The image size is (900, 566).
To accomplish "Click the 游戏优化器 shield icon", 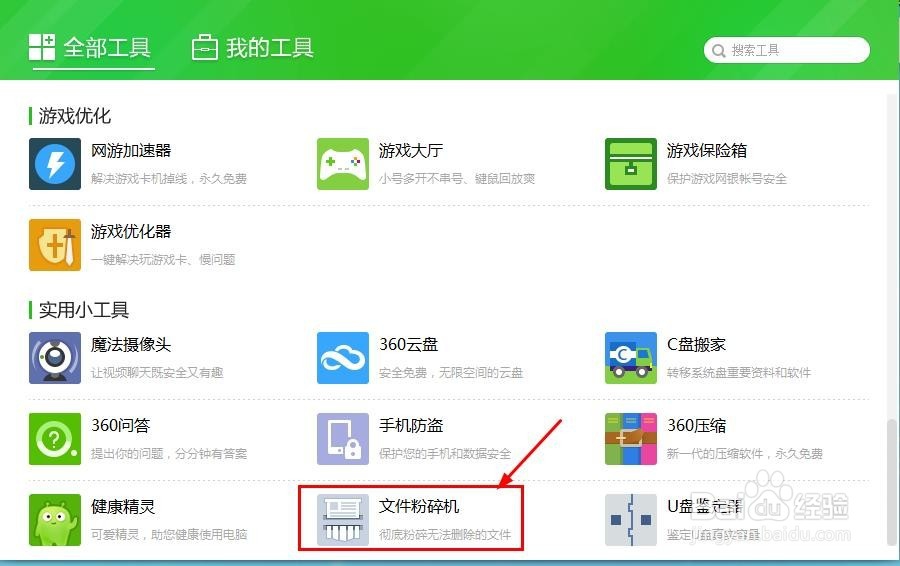I will 55,245.
